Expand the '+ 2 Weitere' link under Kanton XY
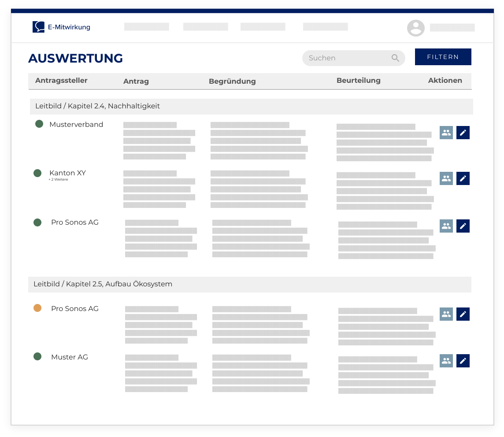Screen dimensions: 504x437 (58, 180)
